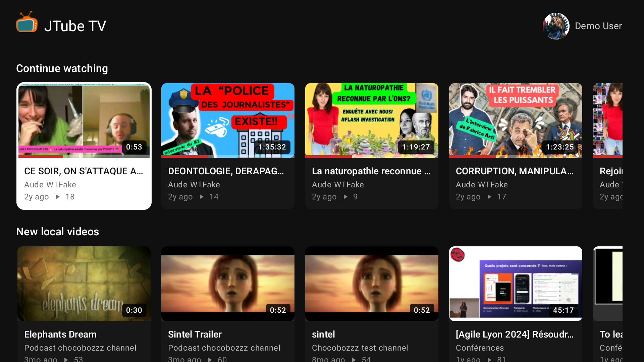Click the 1:35:32 duration badge
This screenshot has width=644, height=362.
[x=272, y=147]
